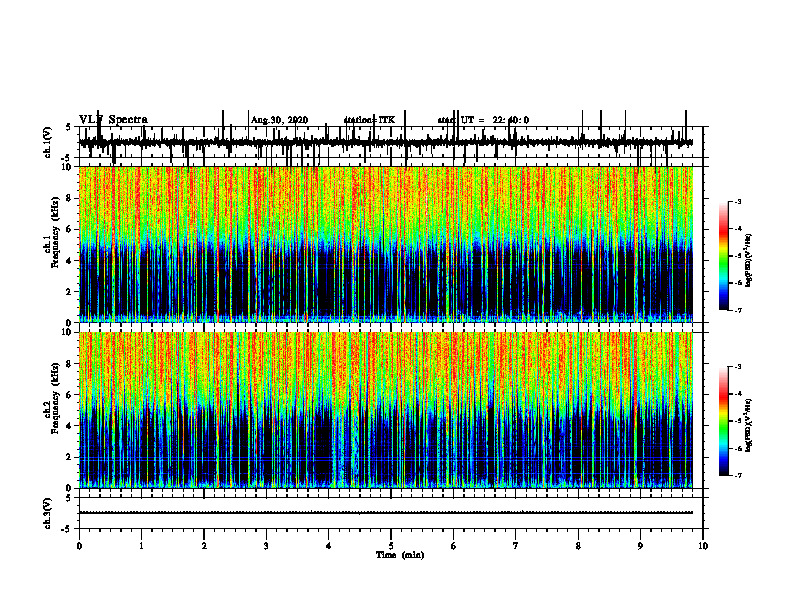The image size is (792, 612).
Task: Click the "-3" tick on ch.2 colorbar
Action: tap(738, 367)
